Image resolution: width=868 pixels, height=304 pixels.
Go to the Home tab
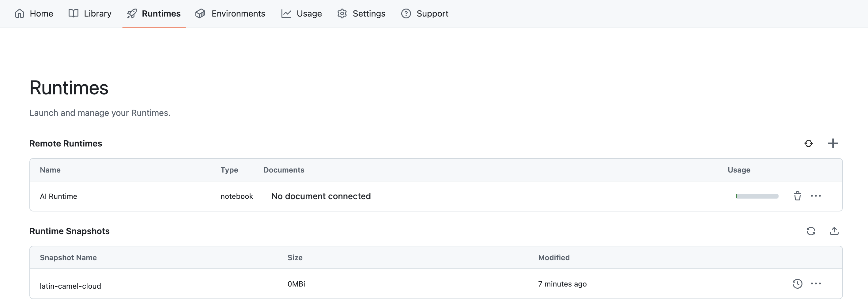point(34,13)
